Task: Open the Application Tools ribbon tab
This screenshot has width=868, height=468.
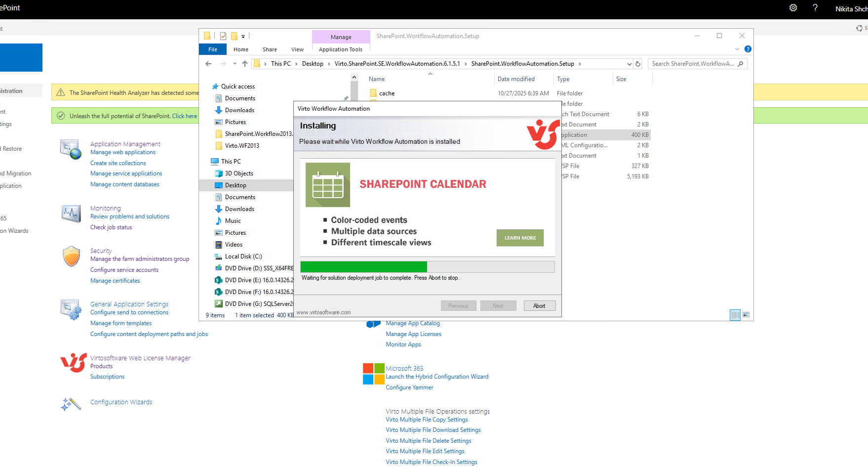Action: coord(341,49)
